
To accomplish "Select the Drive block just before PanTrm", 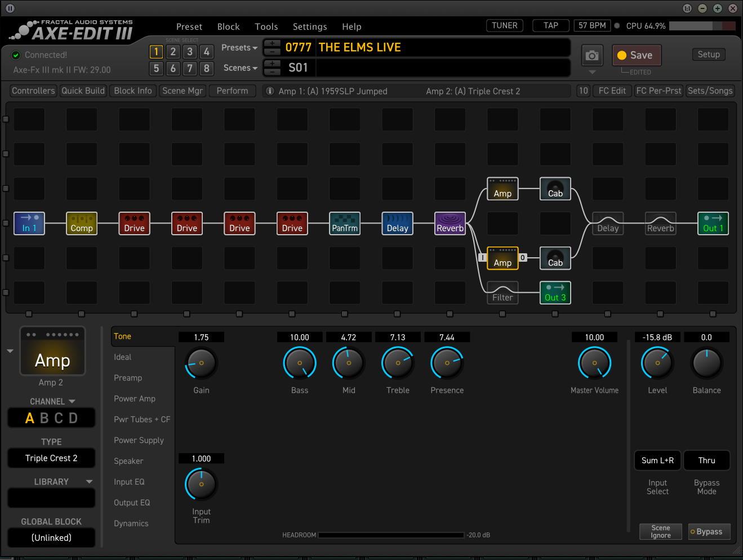I will click(292, 223).
